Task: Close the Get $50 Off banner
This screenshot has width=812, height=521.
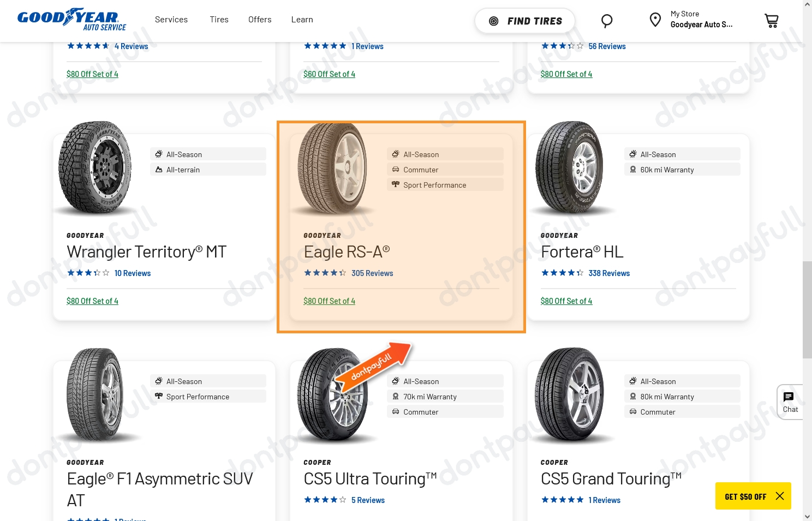Action: point(780,496)
